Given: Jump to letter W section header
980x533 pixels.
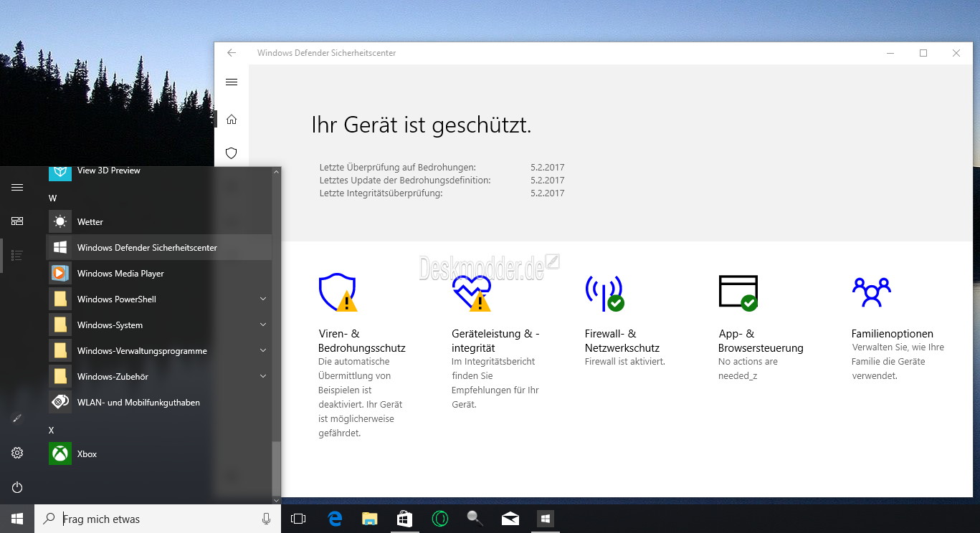Looking at the screenshot, I should [x=52, y=198].
